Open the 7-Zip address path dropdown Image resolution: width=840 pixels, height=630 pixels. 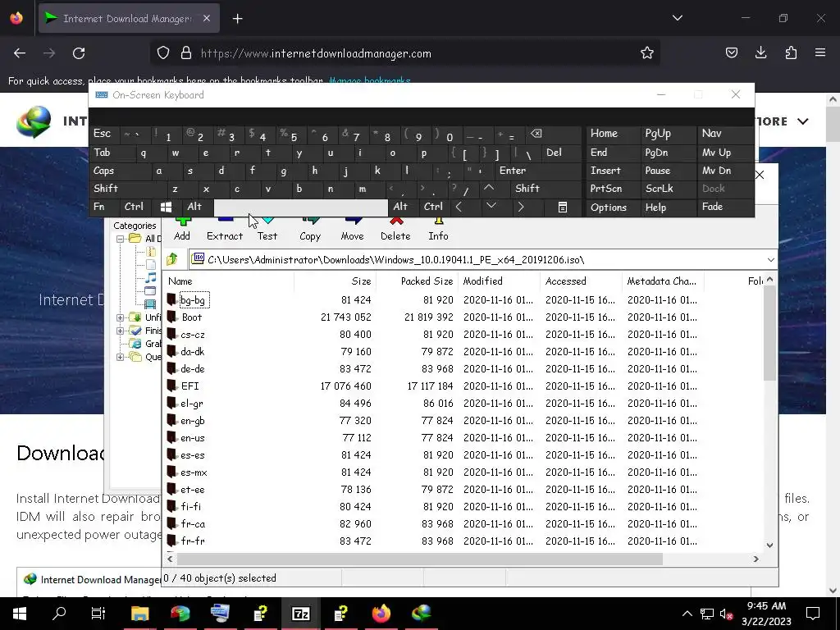(x=770, y=260)
